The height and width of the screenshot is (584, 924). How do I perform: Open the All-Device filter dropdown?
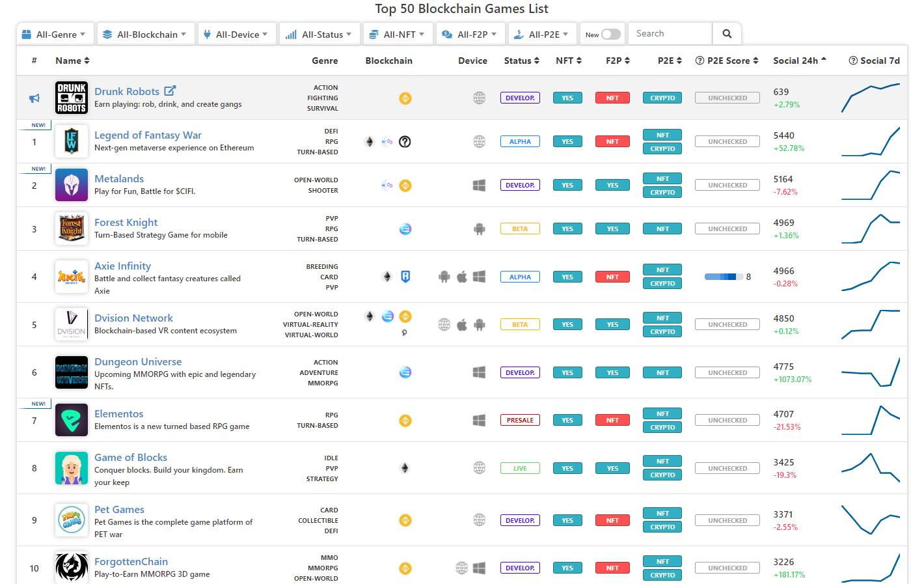click(x=236, y=35)
